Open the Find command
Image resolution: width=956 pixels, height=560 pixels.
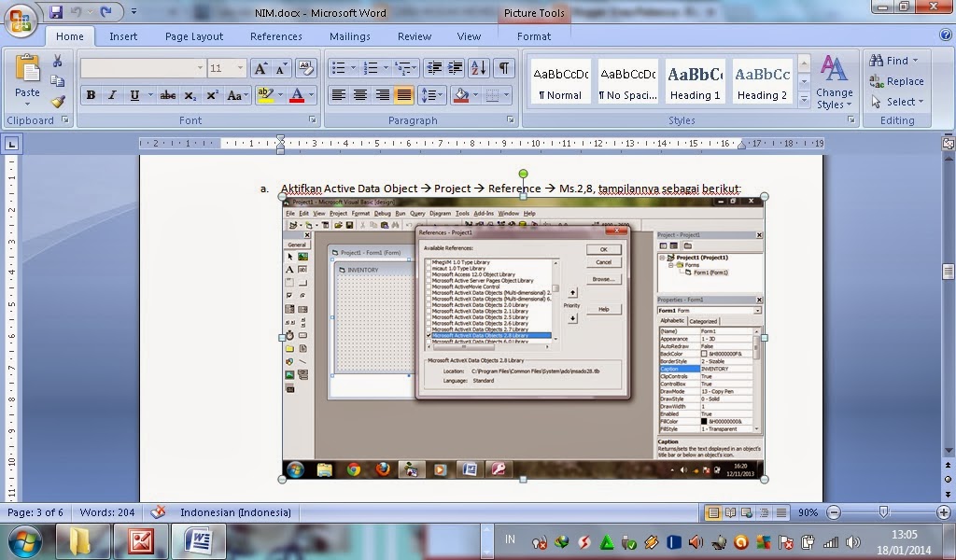pos(893,61)
